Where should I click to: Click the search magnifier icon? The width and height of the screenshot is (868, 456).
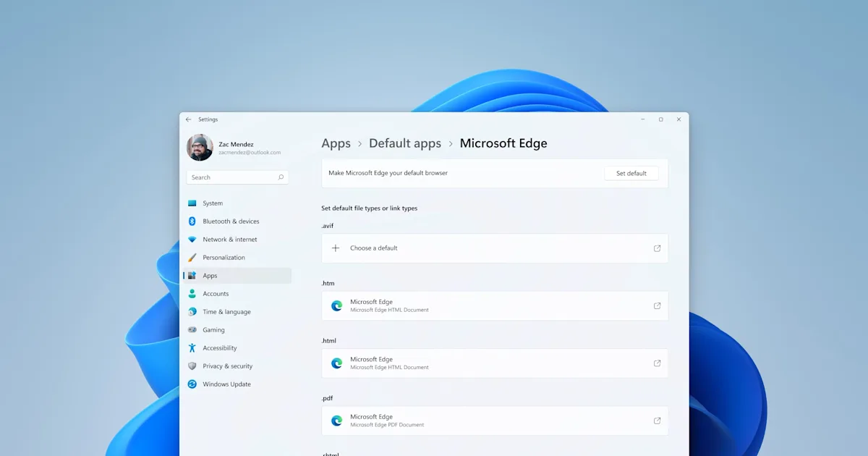281,177
